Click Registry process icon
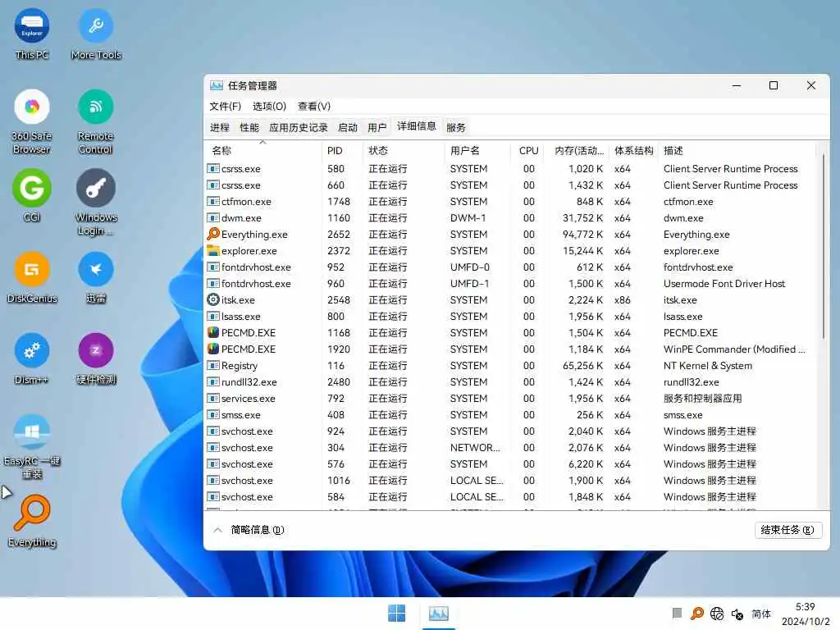This screenshot has width=840, height=630. pyautogui.click(x=213, y=365)
